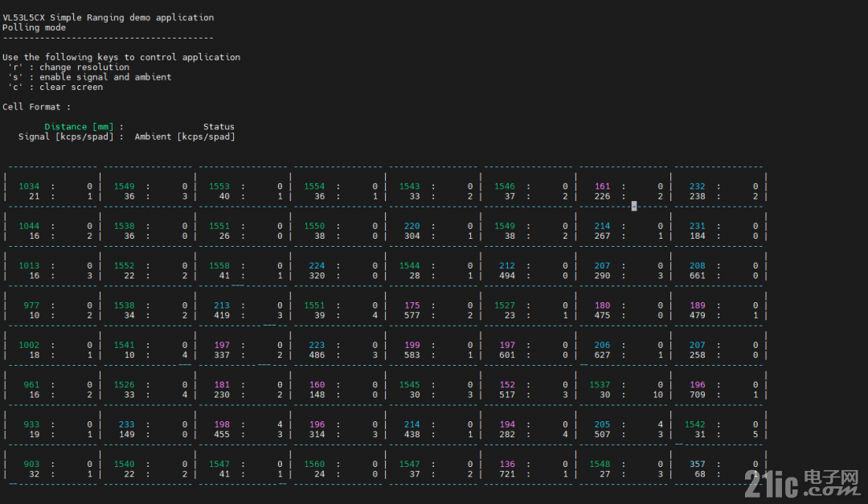Click the magenta distance value 161
The image size is (868, 504).
pyautogui.click(x=602, y=186)
